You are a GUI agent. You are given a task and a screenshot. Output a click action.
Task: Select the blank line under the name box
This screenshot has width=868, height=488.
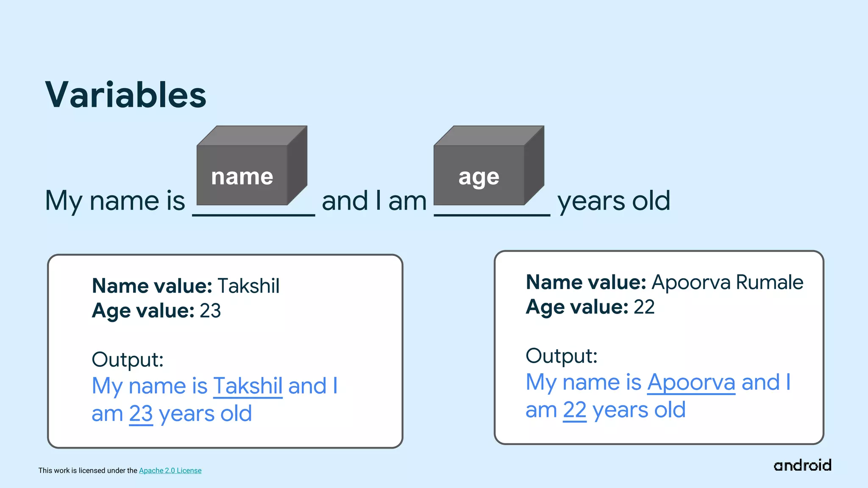click(x=253, y=215)
